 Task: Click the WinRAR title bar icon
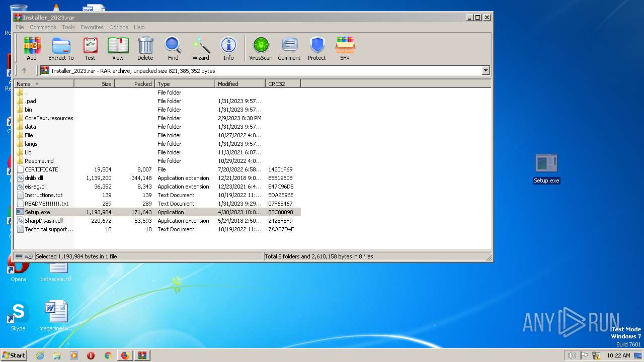tap(18, 17)
